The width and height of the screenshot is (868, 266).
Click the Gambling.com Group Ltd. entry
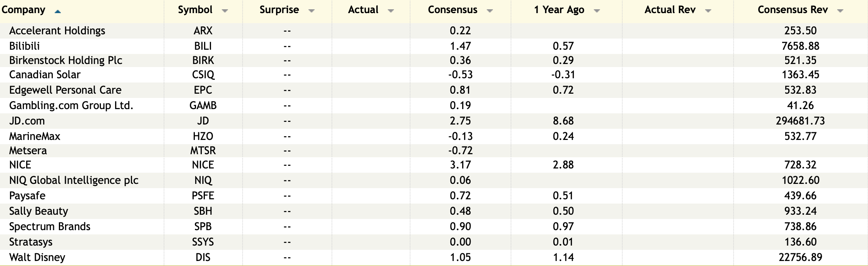(71, 105)
